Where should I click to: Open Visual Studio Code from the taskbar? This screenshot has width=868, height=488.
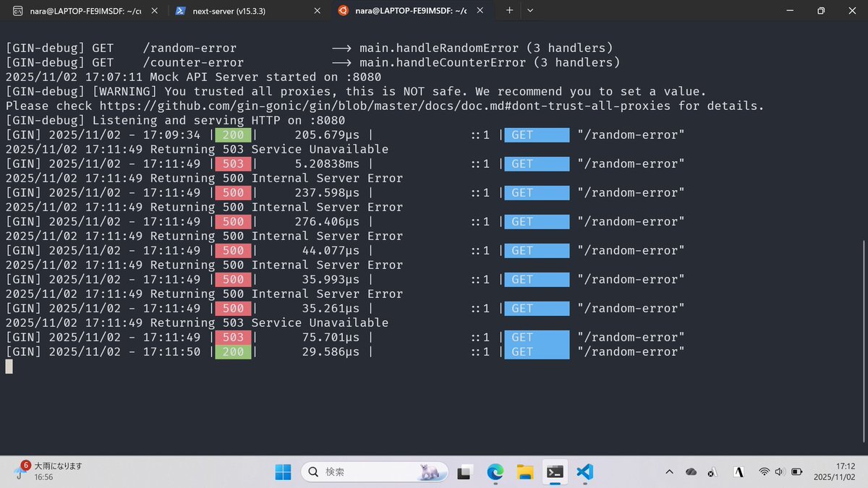point(584,472)
